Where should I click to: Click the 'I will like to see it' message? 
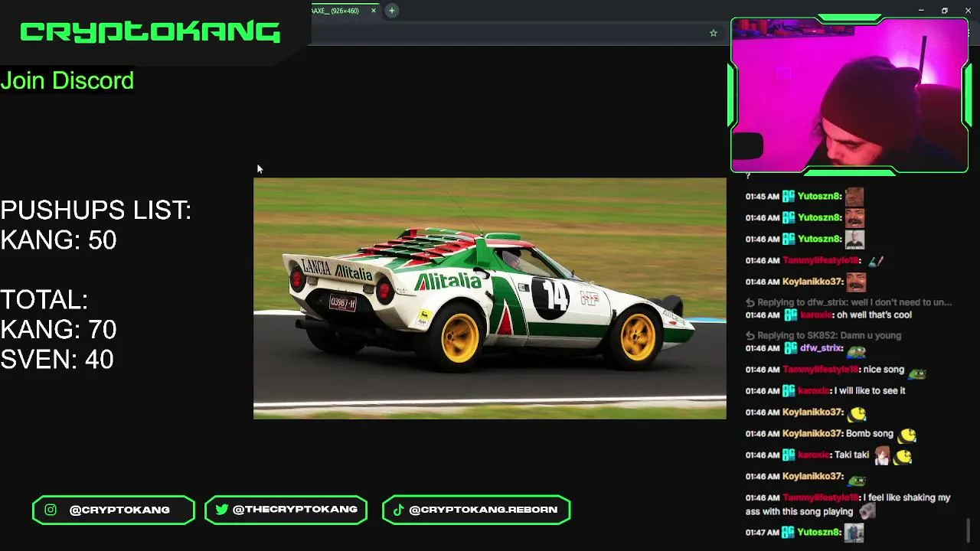point(870,390)
